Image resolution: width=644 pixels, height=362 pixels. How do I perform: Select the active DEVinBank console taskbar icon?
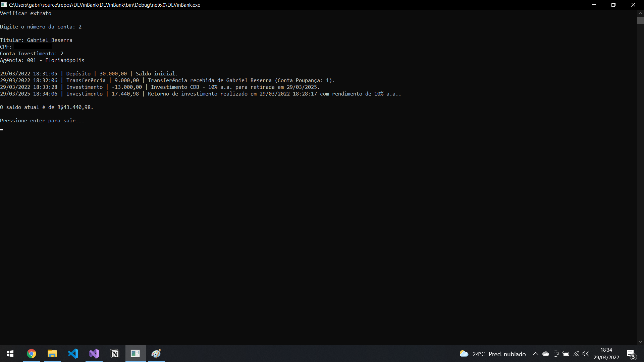coord(135,354)
